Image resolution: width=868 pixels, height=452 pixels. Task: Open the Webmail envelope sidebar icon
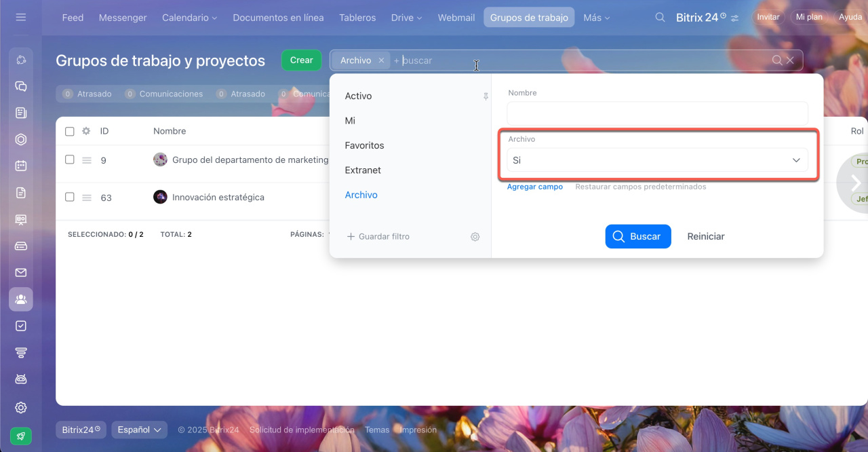pyautogui.click(x=21, y=272)
